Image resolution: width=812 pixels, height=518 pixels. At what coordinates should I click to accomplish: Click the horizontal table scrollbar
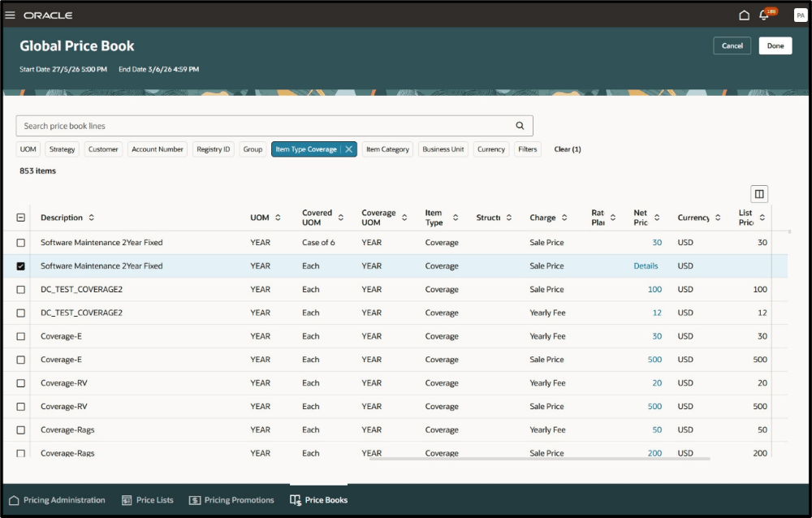coord(539,459)
